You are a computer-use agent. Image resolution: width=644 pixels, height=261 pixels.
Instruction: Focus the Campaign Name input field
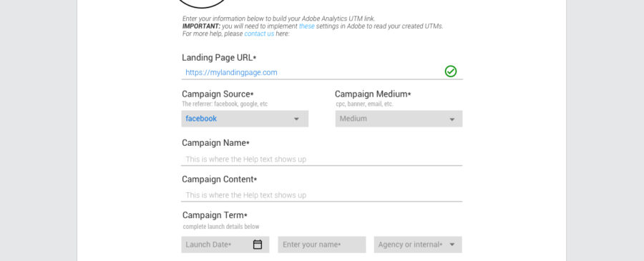[x=322, y=159]
